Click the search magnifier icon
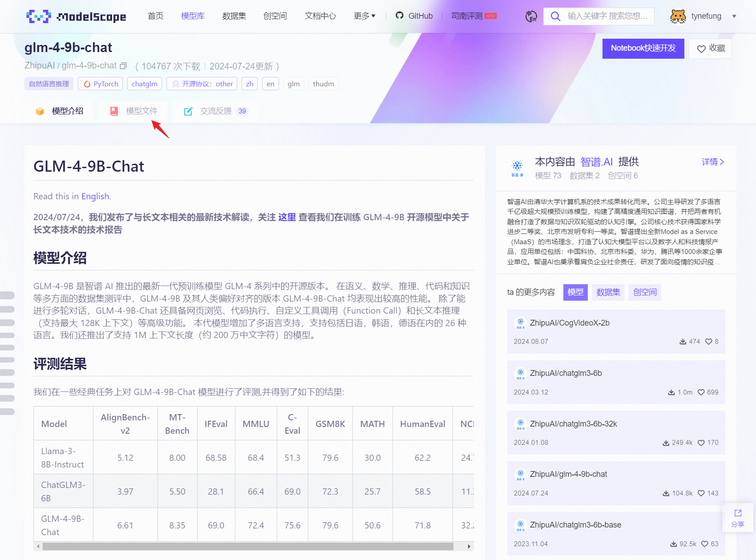756x560 pixels. click(x=555, y=16)
